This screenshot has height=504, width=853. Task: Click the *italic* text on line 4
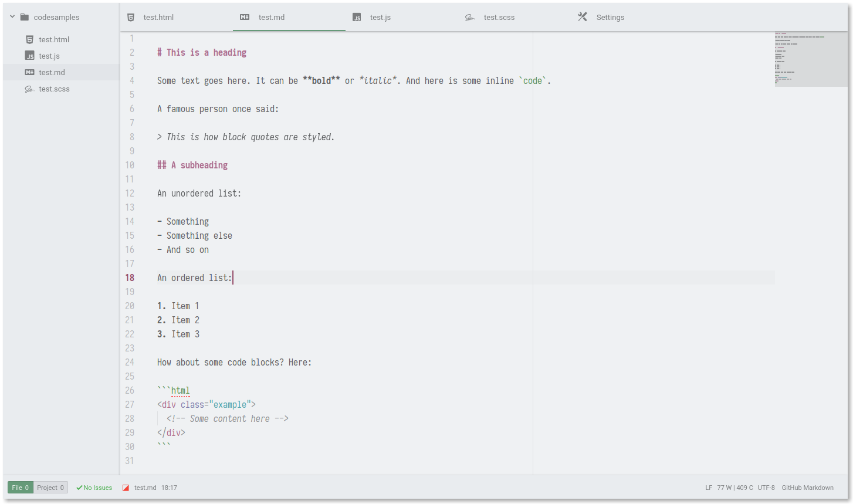pyautogui.click(x=378, y=81)
